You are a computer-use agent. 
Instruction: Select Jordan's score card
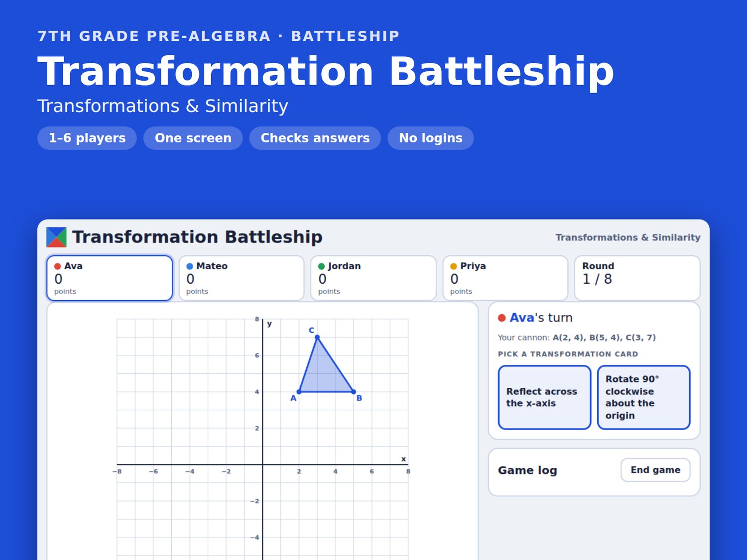[373, 278]
